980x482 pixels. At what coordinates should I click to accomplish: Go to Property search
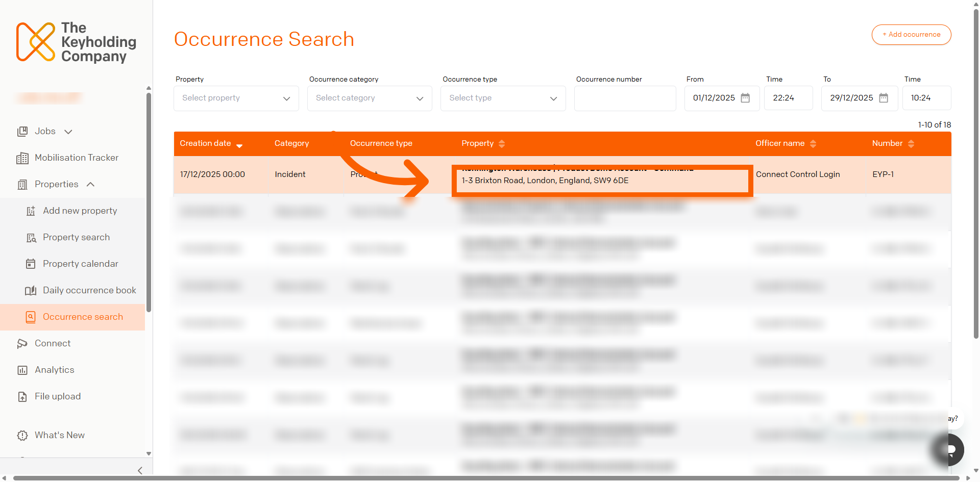tap(77, 238)
